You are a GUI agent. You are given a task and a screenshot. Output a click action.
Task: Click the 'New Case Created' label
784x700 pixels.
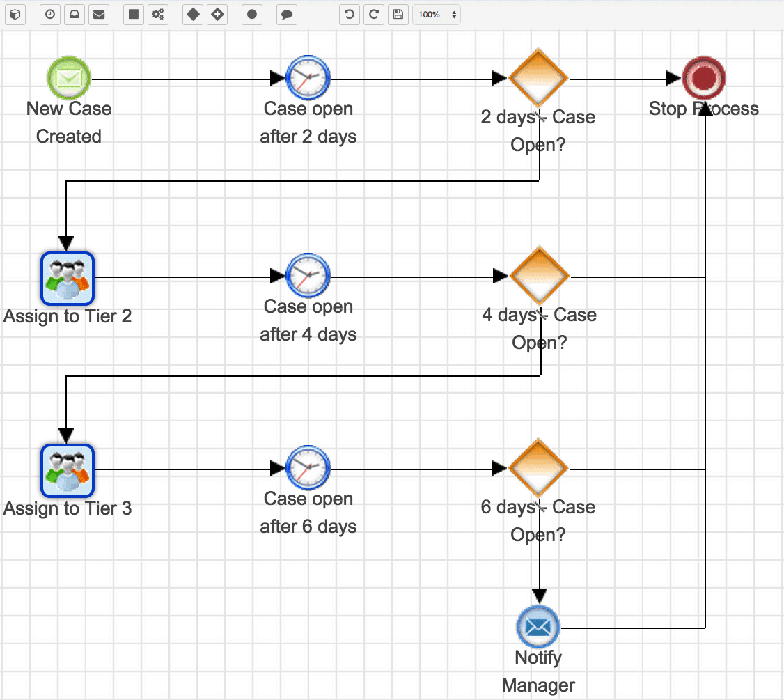(x=69, y=123)
